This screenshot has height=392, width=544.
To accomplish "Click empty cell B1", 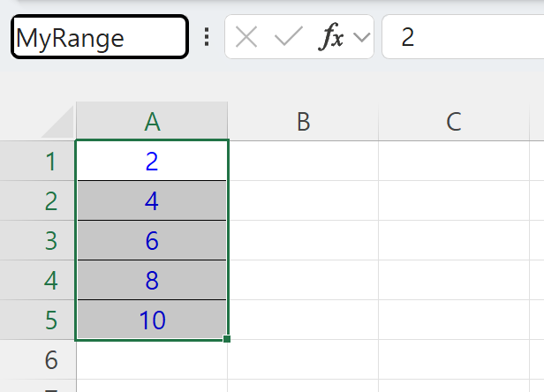I will pos(303,161).
